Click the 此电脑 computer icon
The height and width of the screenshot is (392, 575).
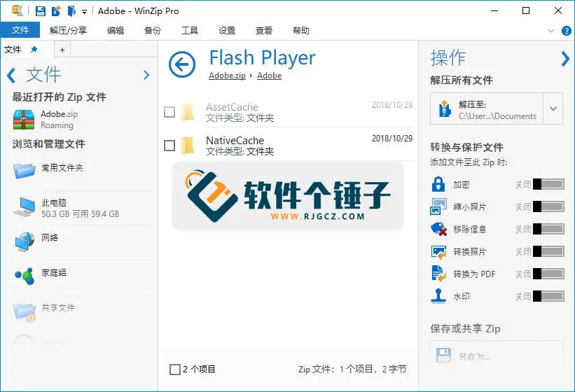click(25, 206)
